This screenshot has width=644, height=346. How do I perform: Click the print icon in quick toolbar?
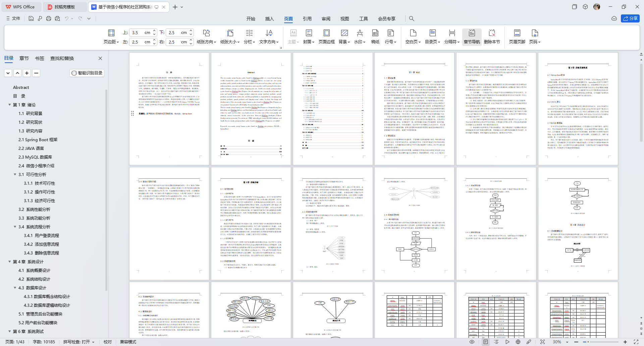pos(49,18)
